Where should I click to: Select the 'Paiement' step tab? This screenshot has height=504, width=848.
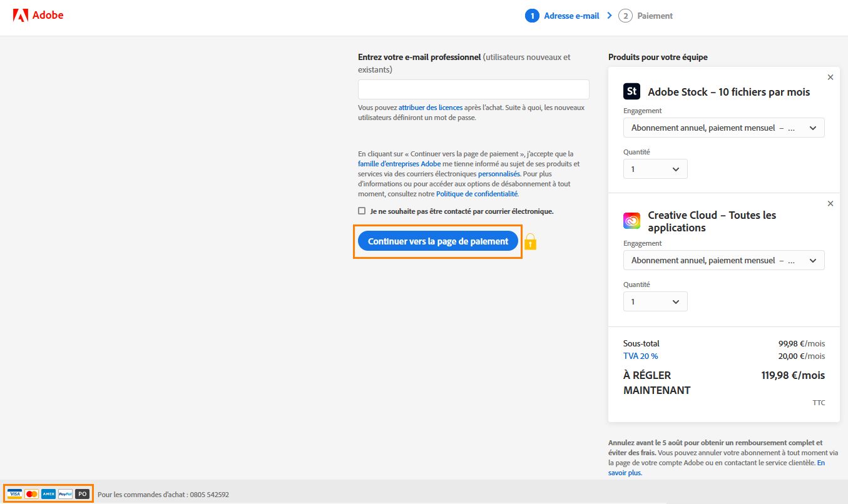655,16
